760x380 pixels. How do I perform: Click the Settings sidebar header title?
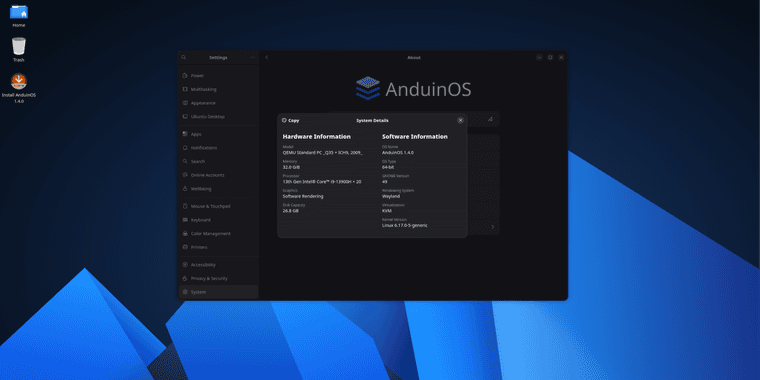(x=218, y=57)
